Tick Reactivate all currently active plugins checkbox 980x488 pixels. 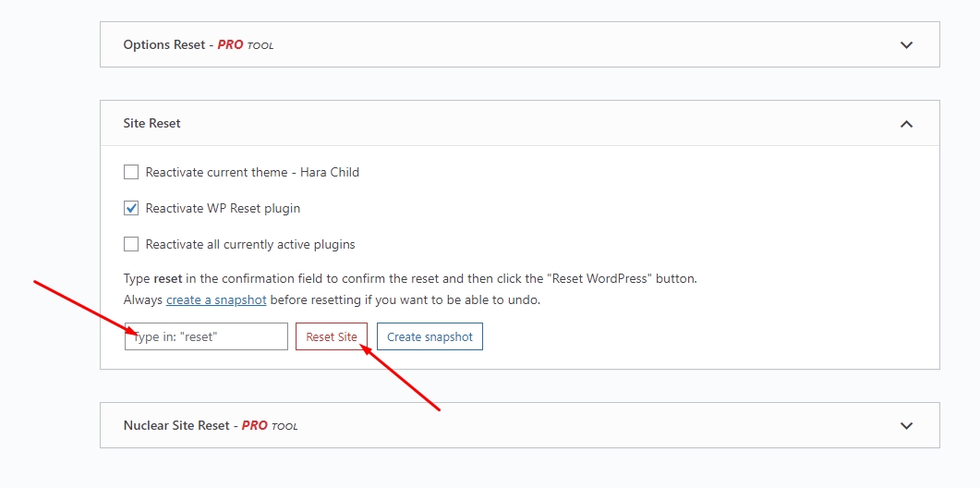[131, 244]
